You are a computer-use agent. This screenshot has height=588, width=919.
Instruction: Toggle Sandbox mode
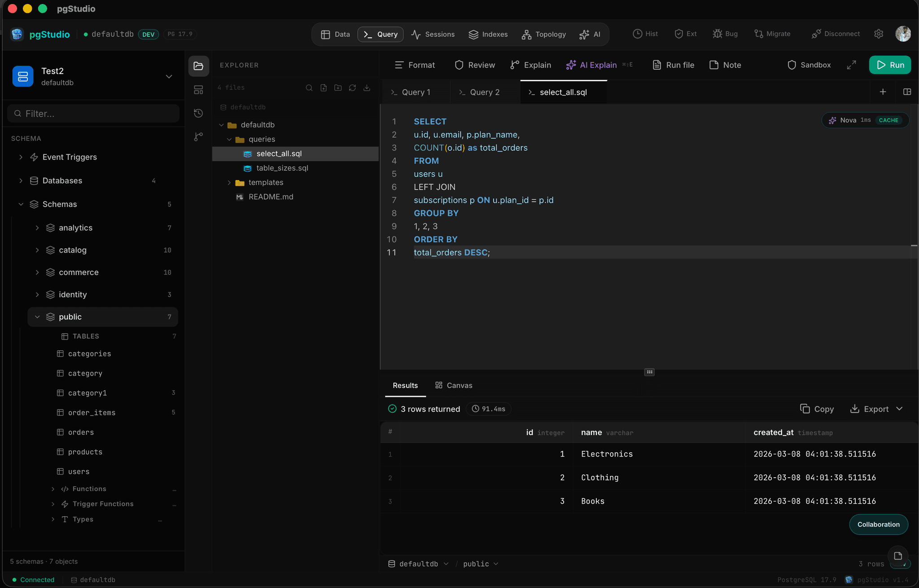pos(809,65)
